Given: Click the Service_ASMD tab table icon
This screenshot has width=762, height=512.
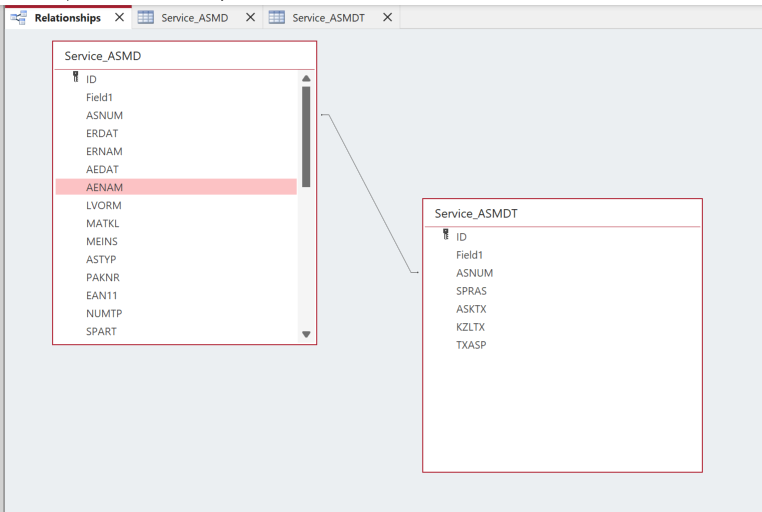Looking at the screenshot, I should coord(146,18).
